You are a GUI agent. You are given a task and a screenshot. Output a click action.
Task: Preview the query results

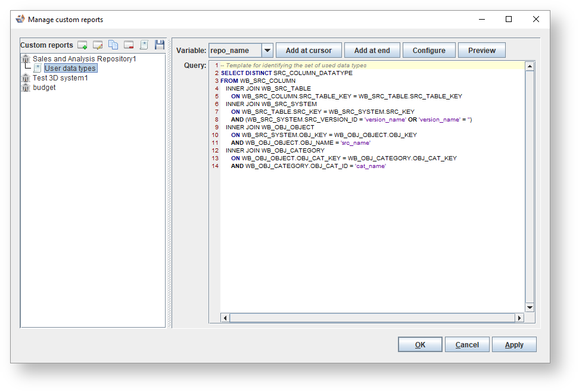tap(481, 51)
